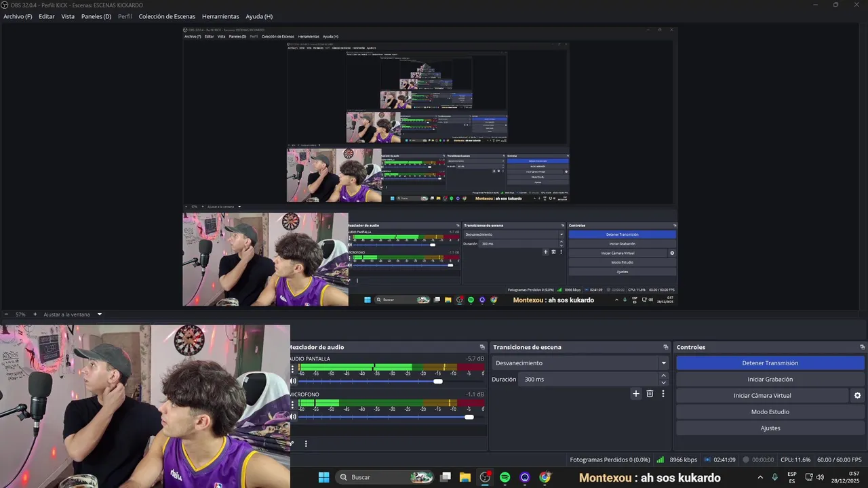The width and height of the screenshot is (868, 488).
Task: Undock the Mezclador de audio panel
Action: (x=482, y=347)
